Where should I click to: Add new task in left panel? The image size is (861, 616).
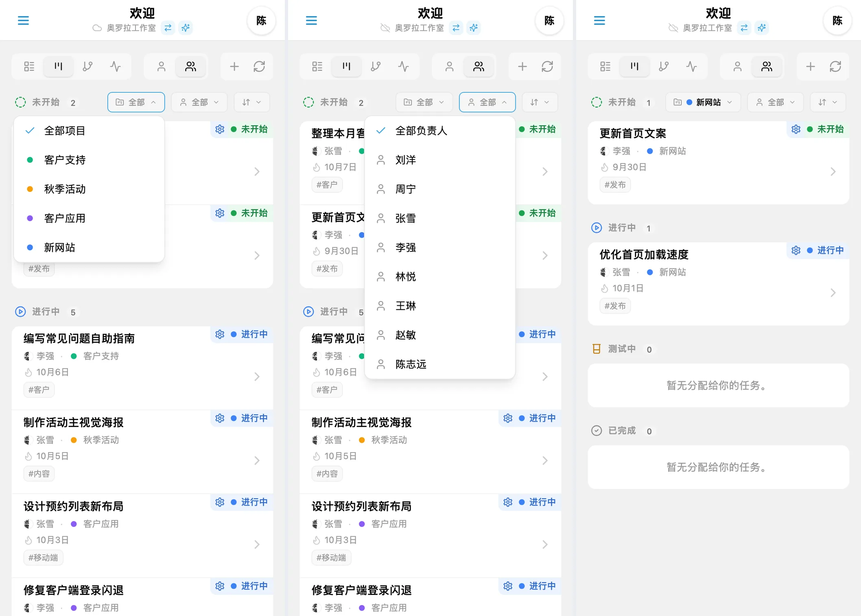click(234, 66)
